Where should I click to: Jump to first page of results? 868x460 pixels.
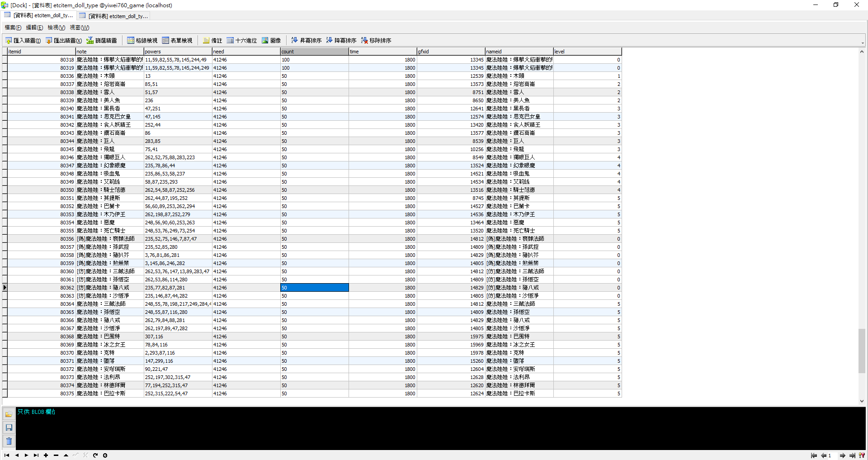click(814, 455)
